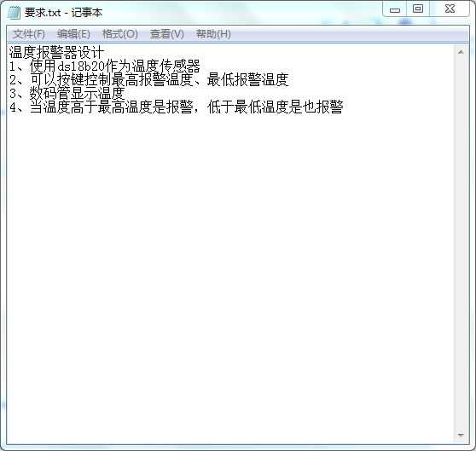Click the word 最低报警温度 in line 2
Image resolution: width=476 pixels, height=451 pixels.
pyautogui.click(x=247, y=80)
